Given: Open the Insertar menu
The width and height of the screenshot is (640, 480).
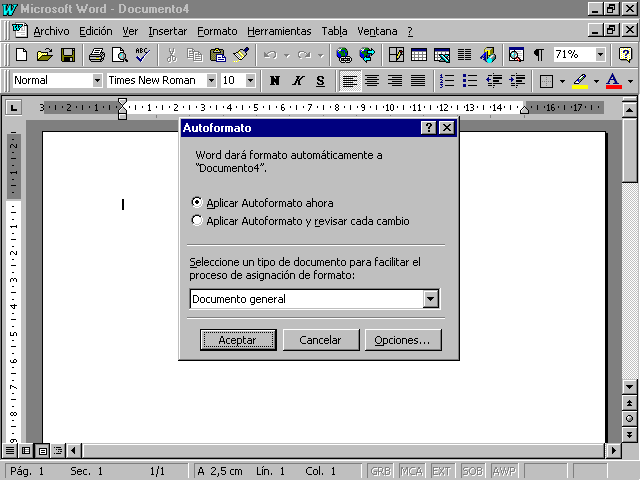Looking at the screenshot, I should pos(167,31).
